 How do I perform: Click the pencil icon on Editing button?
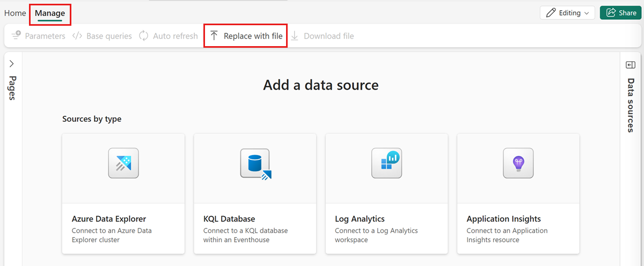pos(551,13)
